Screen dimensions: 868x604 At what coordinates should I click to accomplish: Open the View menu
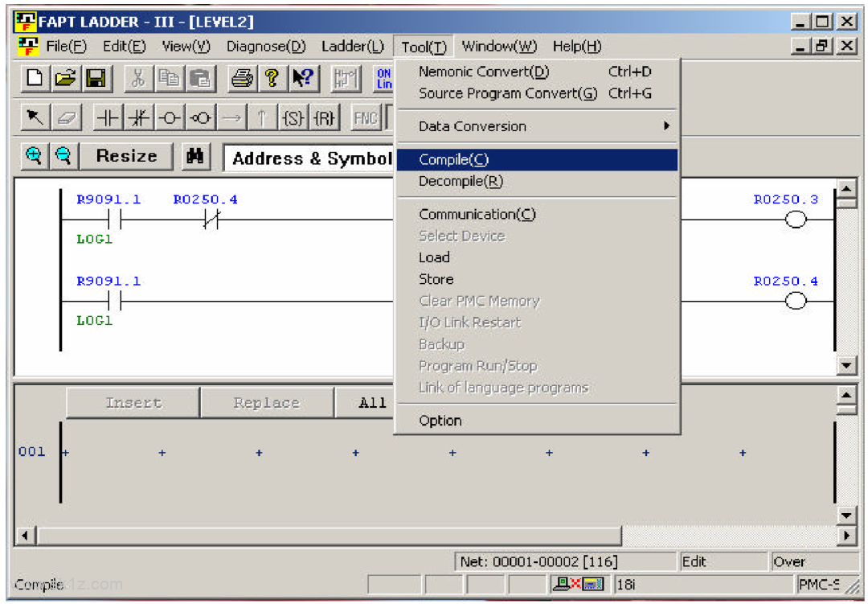186,47
